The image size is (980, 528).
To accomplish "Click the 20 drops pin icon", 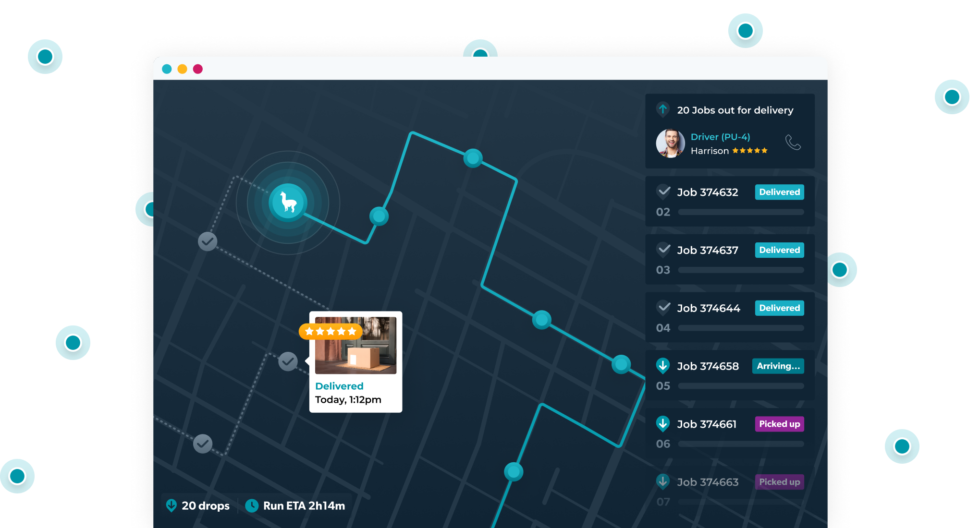I will tap(171, 505).
